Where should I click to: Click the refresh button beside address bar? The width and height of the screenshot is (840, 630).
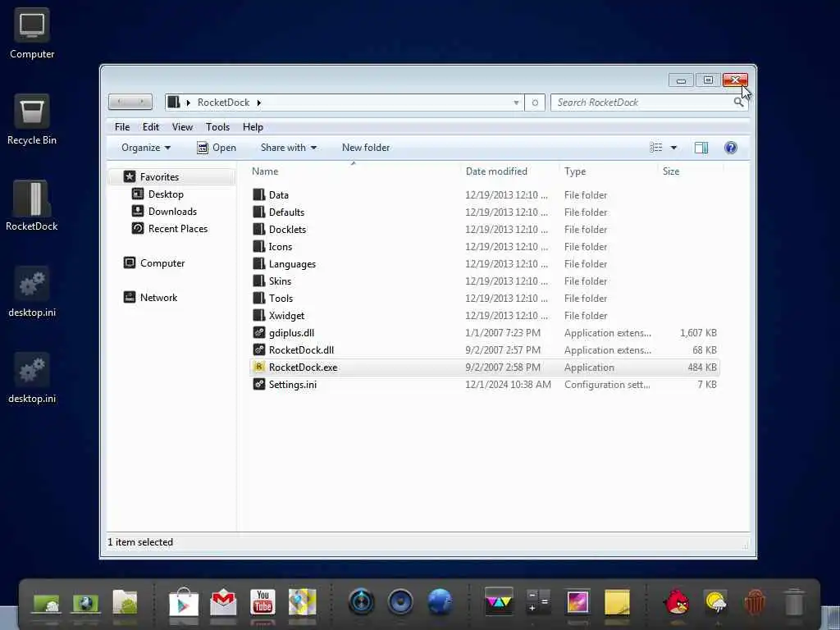[535, 103]
